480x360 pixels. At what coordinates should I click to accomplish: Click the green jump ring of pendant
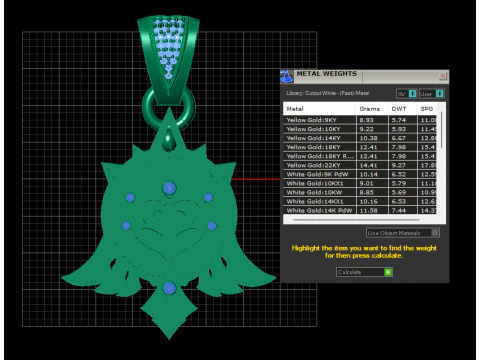pyautogui.click(x=169, y=108)
